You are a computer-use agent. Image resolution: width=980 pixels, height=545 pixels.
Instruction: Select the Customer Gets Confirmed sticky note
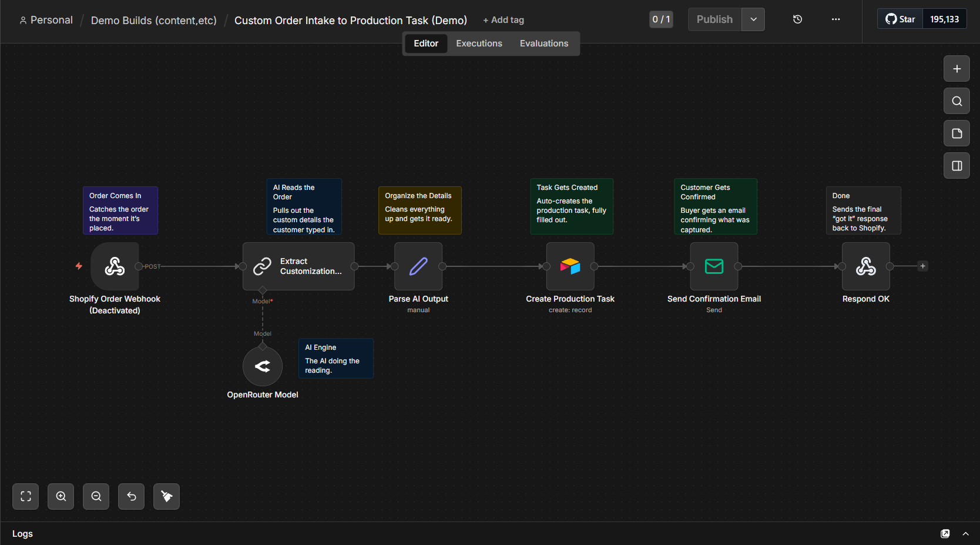(x=716, y=206)
